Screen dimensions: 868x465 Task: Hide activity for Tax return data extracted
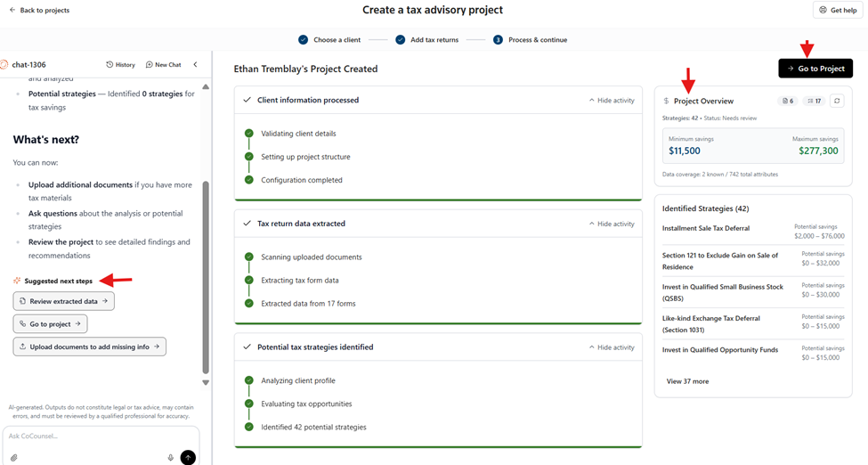pos(612,224)
